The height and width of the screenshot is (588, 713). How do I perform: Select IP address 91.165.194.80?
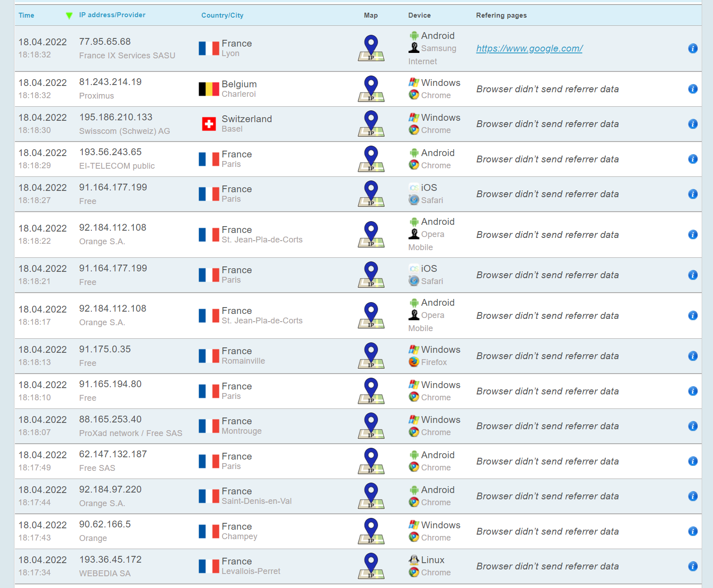(110, 384)
